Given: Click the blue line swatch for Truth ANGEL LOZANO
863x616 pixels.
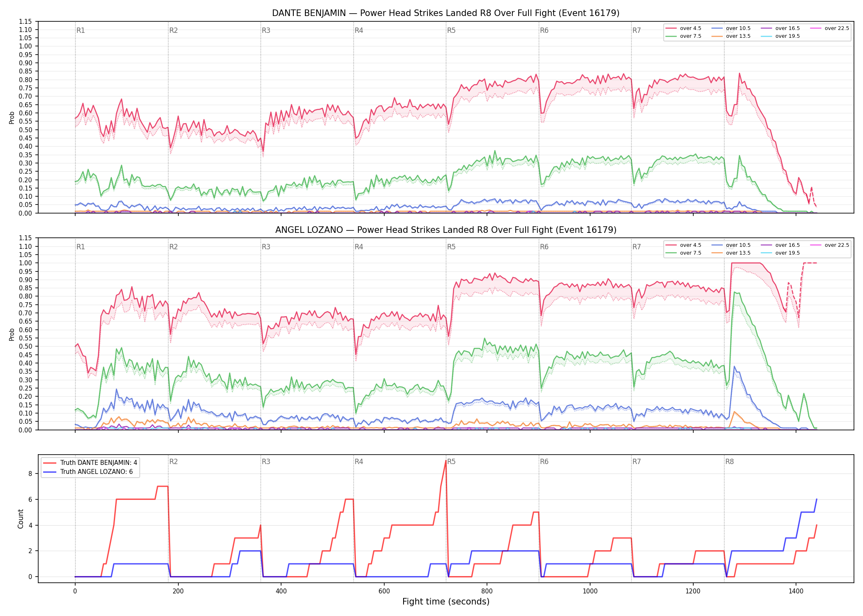Looking at the screenshot, I should point(50,472).
